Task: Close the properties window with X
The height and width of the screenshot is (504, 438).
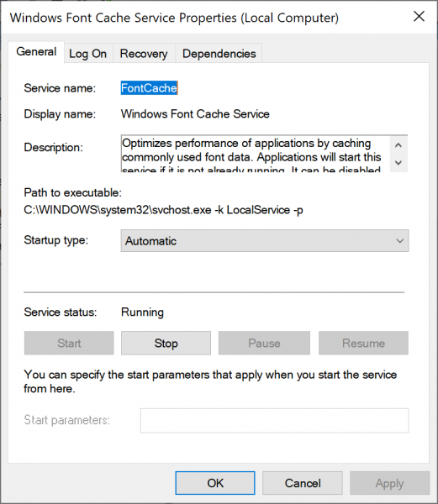Action: (x=419, y=17)
